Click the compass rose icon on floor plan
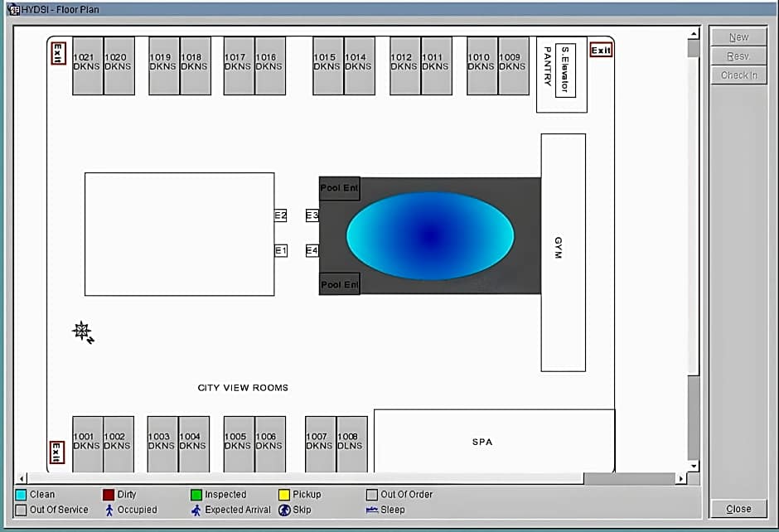 coord(82,331)
